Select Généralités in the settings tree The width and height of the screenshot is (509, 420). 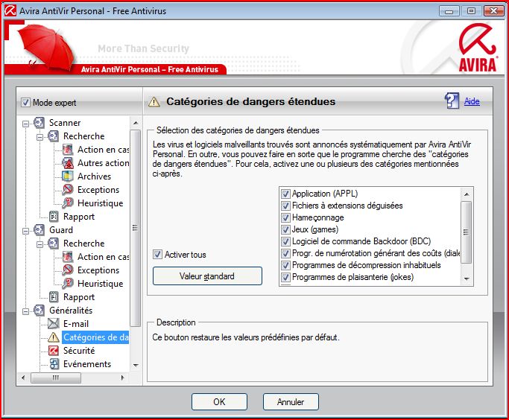[x=71, y=310]
